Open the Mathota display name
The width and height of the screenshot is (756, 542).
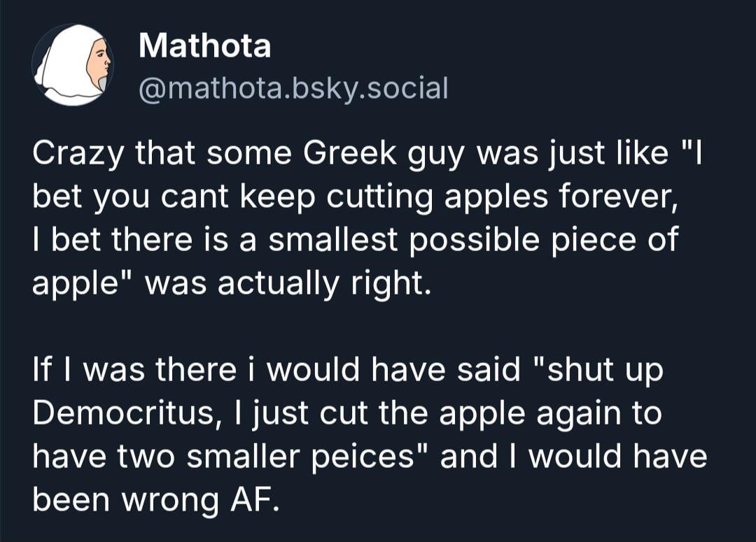[x=204, y=47]
